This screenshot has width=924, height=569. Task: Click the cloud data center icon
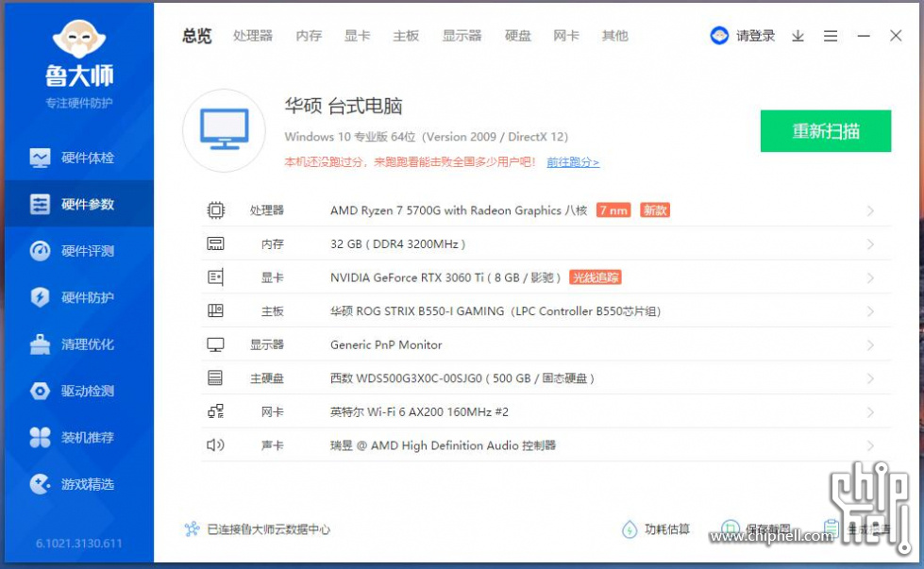tap(193, 529)
